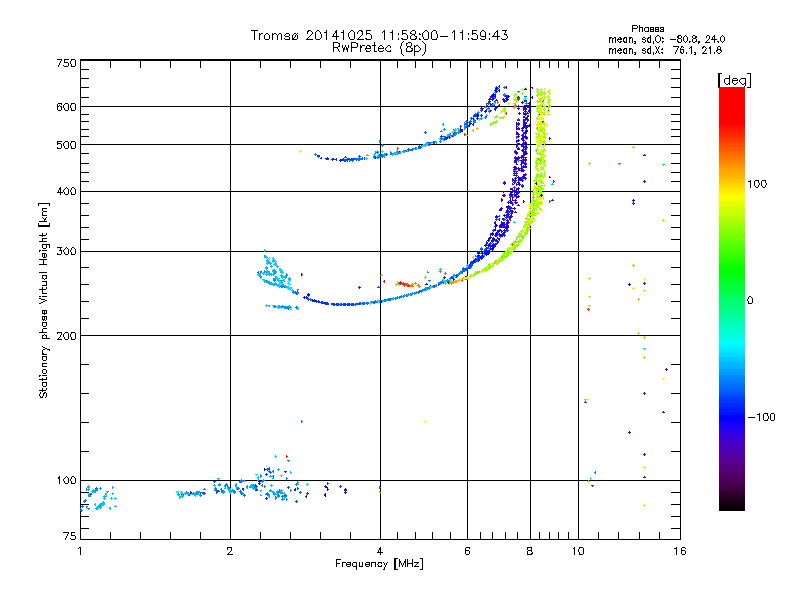Click the x-axis tick label '2'

(x=230, y=551)
